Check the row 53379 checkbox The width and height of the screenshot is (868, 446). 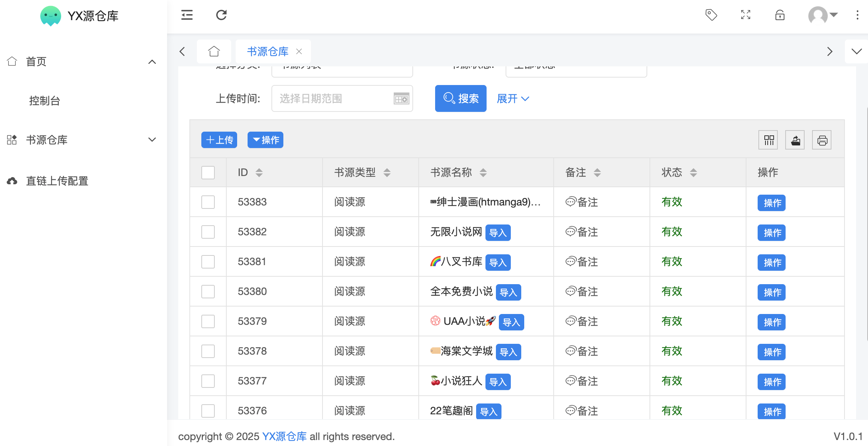pyautogui.click(x=208, y=321)
